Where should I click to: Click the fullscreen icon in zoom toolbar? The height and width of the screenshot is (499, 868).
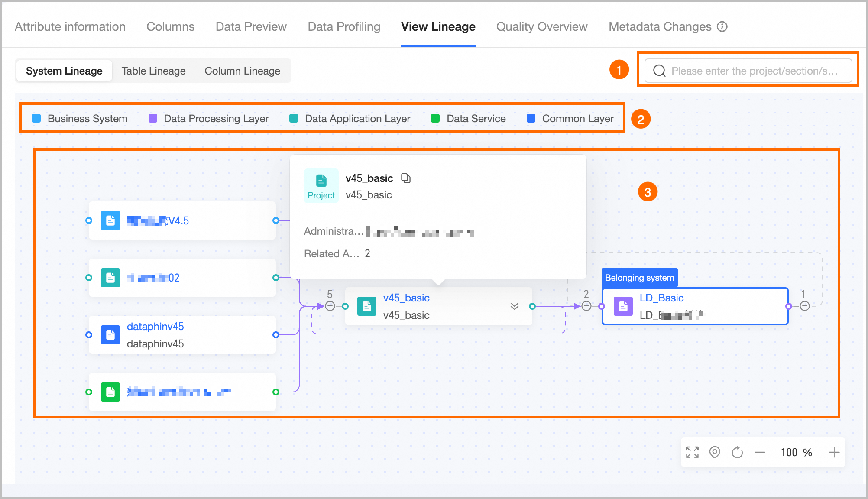(692, 452)
